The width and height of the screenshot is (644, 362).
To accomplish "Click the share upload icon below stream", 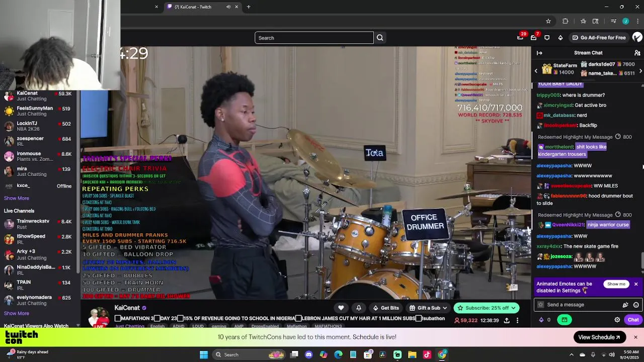I will (x=507, y=320).
